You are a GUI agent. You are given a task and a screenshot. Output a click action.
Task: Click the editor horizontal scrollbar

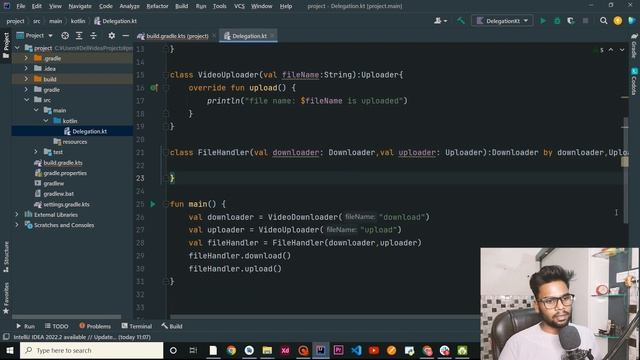click(x=324, y=317)
